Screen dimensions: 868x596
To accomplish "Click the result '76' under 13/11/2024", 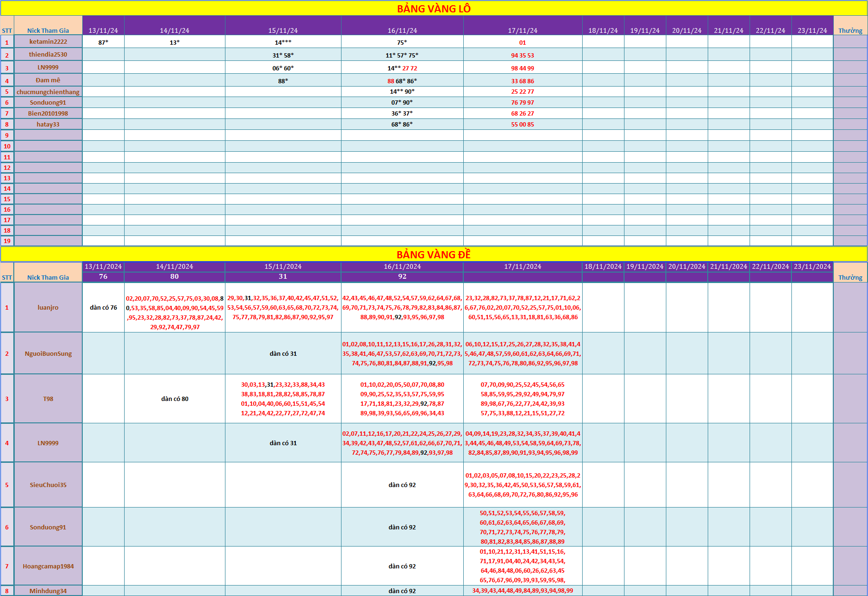I will [x=103, y=276].
